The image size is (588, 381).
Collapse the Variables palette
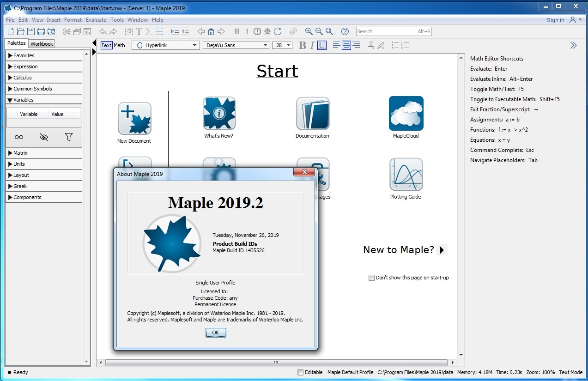click(x=44, y=100)
